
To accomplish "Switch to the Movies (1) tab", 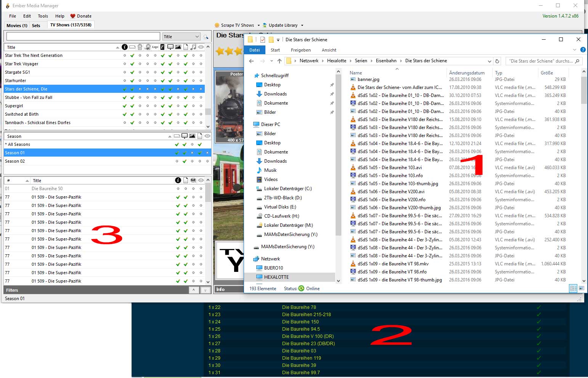I will (x=17, y=26).
